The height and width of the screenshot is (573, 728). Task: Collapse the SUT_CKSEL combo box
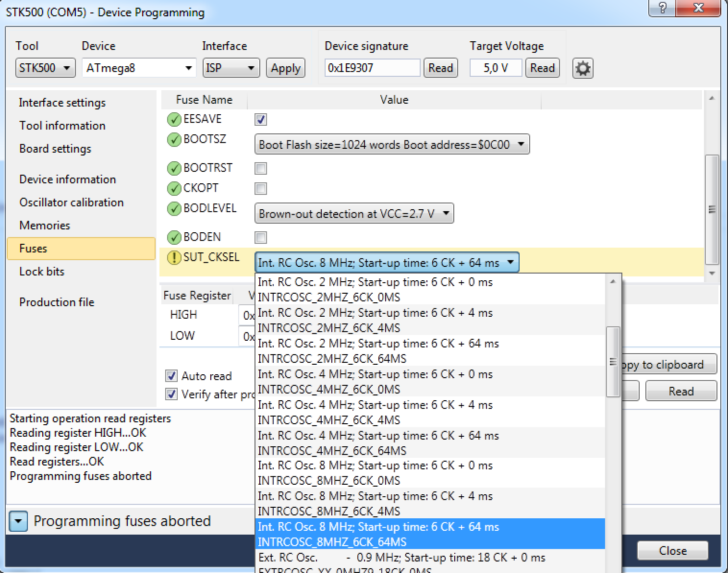(387, 263)
